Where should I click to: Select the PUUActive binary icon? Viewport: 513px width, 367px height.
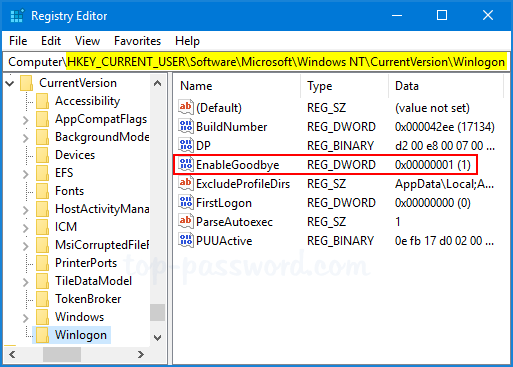coord(186,240)
